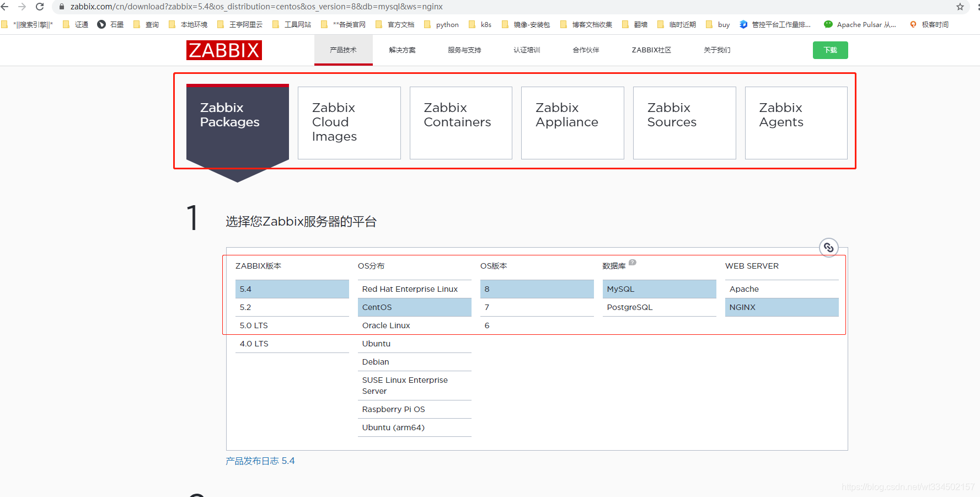The height and width of the screenshot is (497, 980).
Task: Open the 解决方案 menu
Action: coord(402,50)
